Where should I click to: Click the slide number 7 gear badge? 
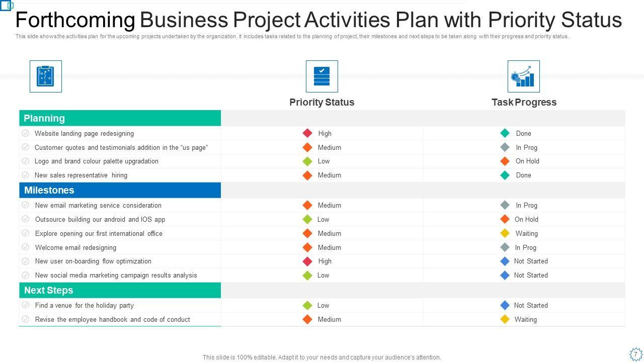coord(635,353)
